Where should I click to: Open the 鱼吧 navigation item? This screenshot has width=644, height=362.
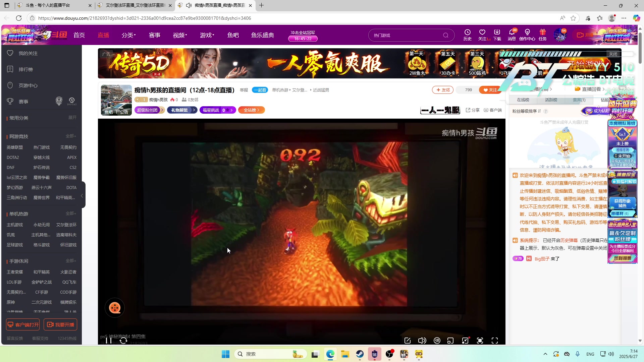(233, 35)
